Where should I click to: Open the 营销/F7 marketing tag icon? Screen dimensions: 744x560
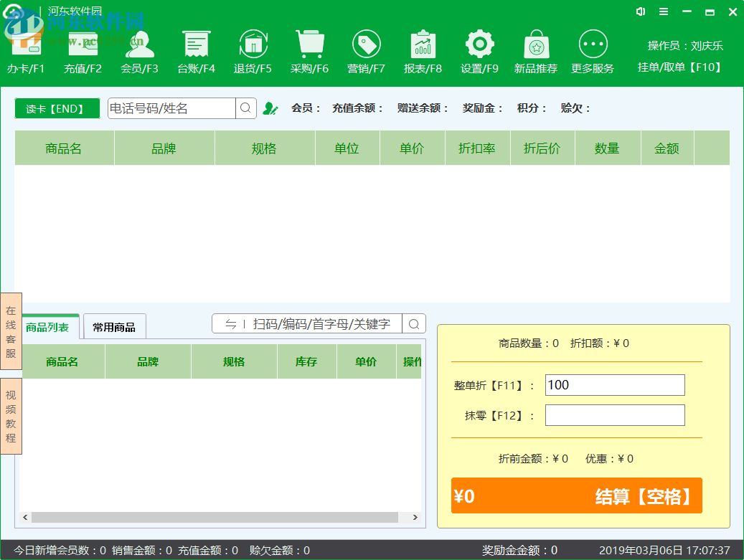coord(366,45)
